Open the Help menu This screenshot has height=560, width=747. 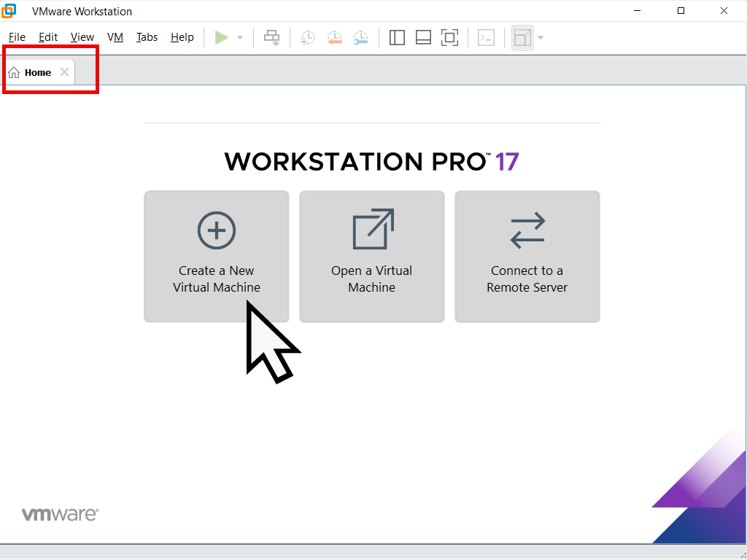tap(182, 37)
